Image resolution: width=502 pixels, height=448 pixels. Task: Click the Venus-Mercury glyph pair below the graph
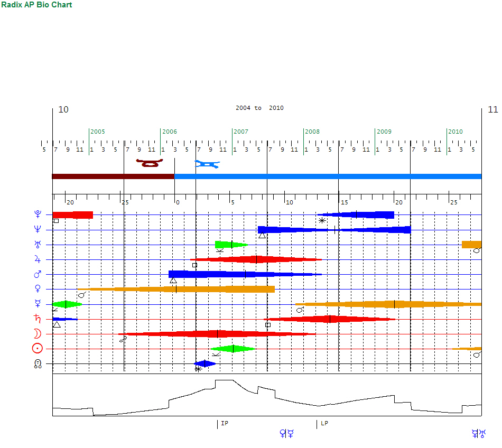point(286,434)
